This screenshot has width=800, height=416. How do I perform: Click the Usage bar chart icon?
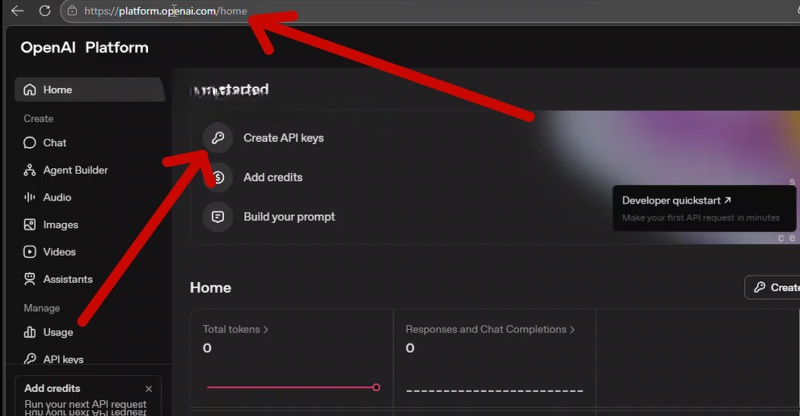[x=30, y=332]
